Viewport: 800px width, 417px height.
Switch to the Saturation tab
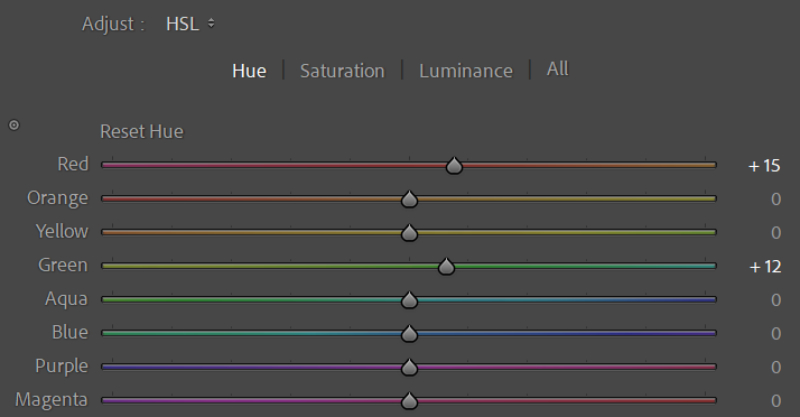[342, 71]
